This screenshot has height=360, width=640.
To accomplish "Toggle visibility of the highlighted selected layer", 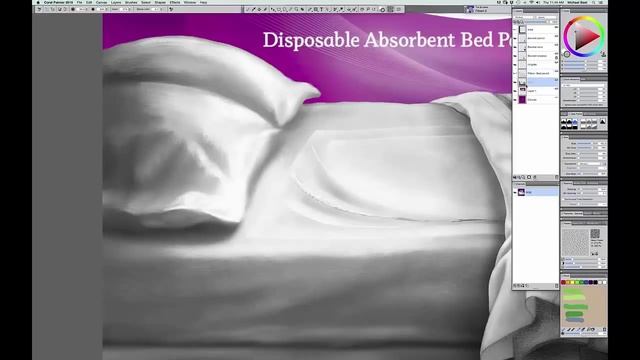I will click(x=515, y=82).
